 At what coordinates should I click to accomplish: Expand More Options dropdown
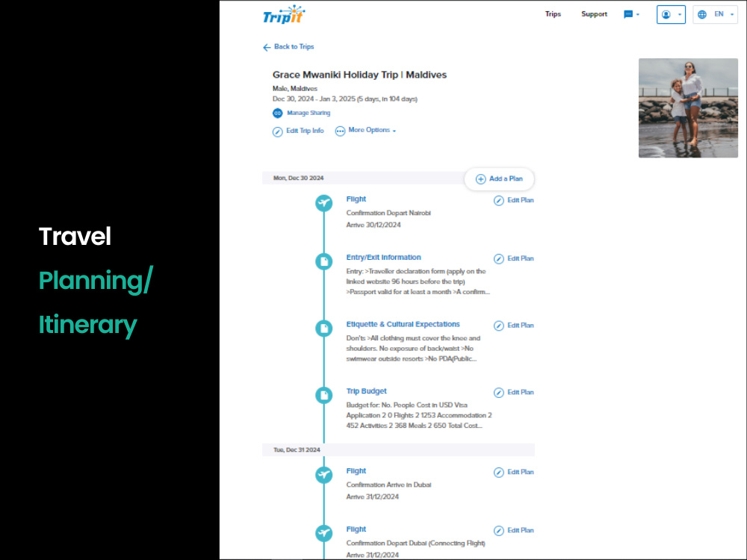click(372, 130)
